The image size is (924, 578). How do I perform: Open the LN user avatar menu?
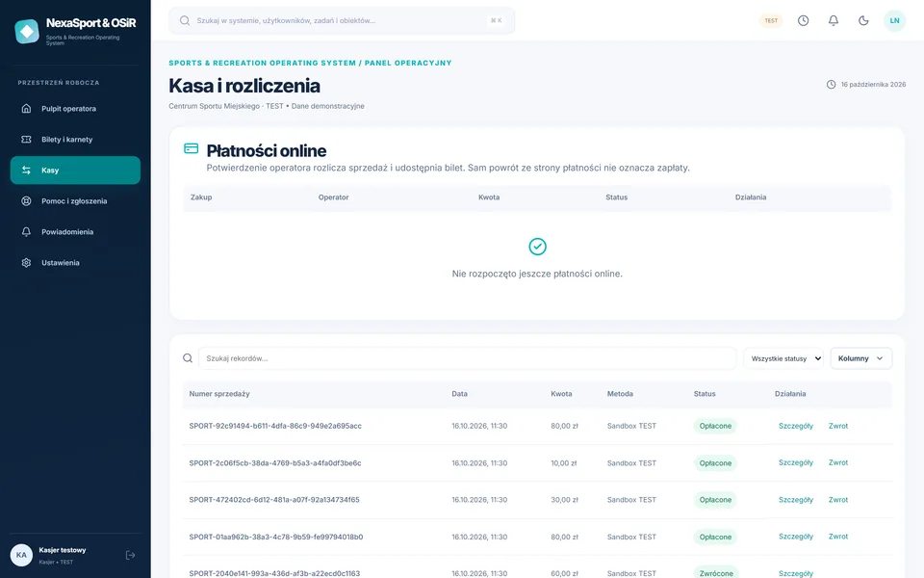[894, 20]
